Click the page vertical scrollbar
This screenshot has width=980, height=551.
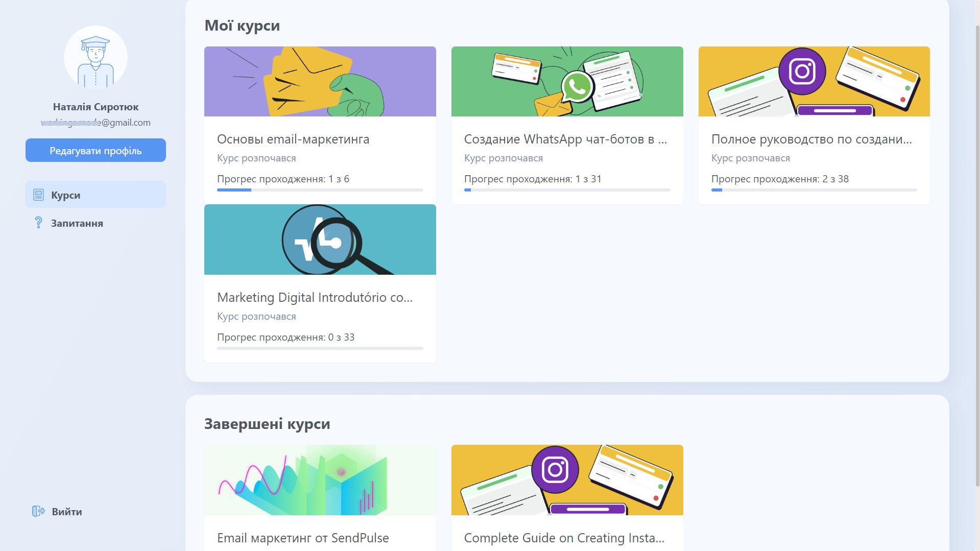point(976,255)
